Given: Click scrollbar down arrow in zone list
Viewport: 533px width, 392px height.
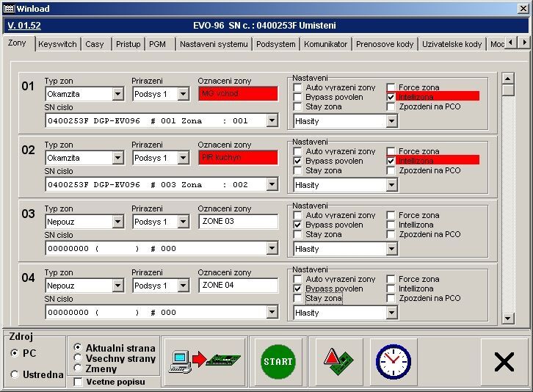Looking at the screenshot, I should (508, 318).
